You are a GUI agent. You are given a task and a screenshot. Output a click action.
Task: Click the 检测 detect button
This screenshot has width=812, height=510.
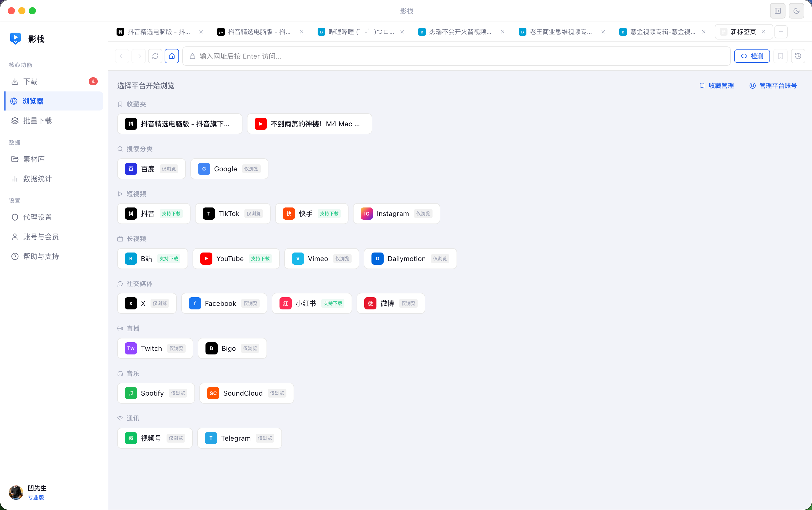tap(752, 56)
